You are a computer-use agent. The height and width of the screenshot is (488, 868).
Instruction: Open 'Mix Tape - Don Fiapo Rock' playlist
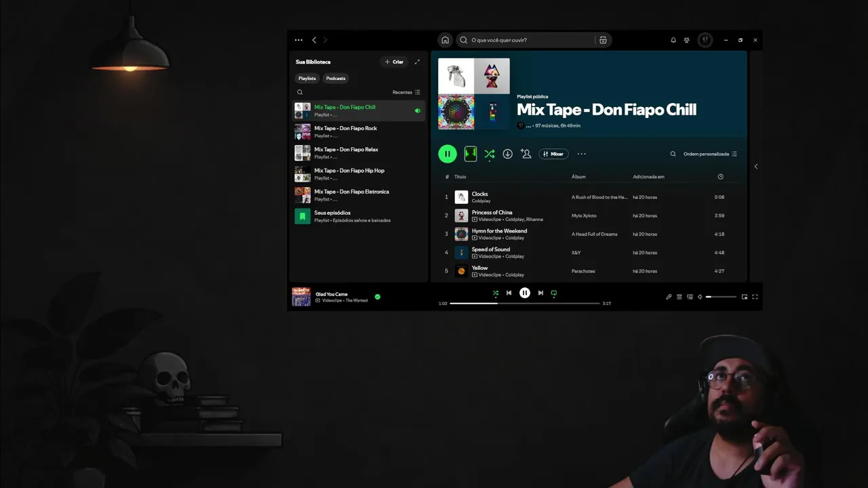tap(359, 131)
